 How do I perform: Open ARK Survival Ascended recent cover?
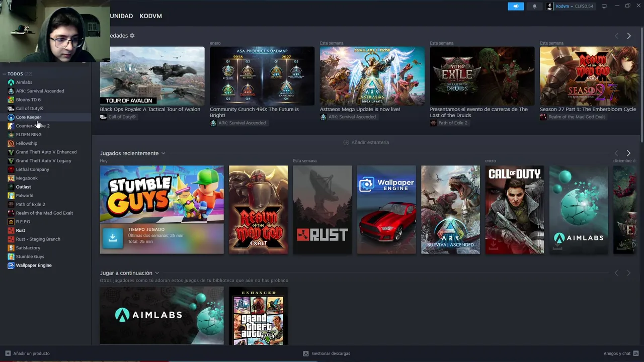tap(450, 210)
